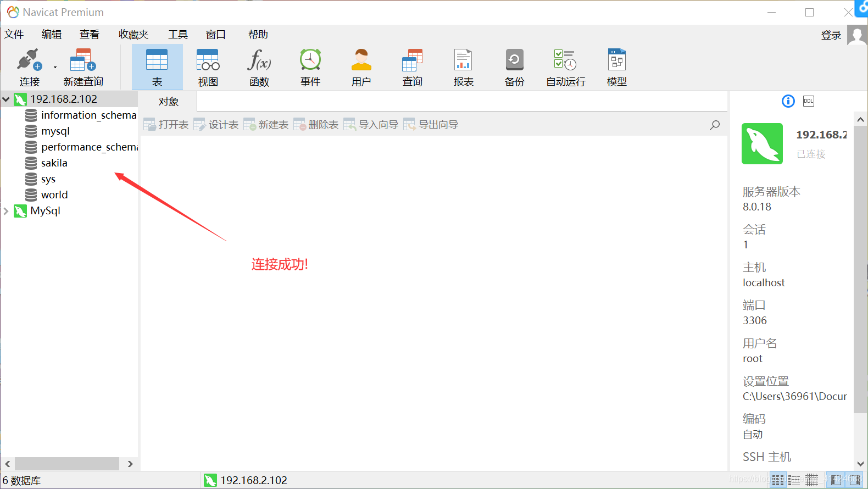Select the Table (表) toolbar icon
Screen dimensions: 868x489
157,60
